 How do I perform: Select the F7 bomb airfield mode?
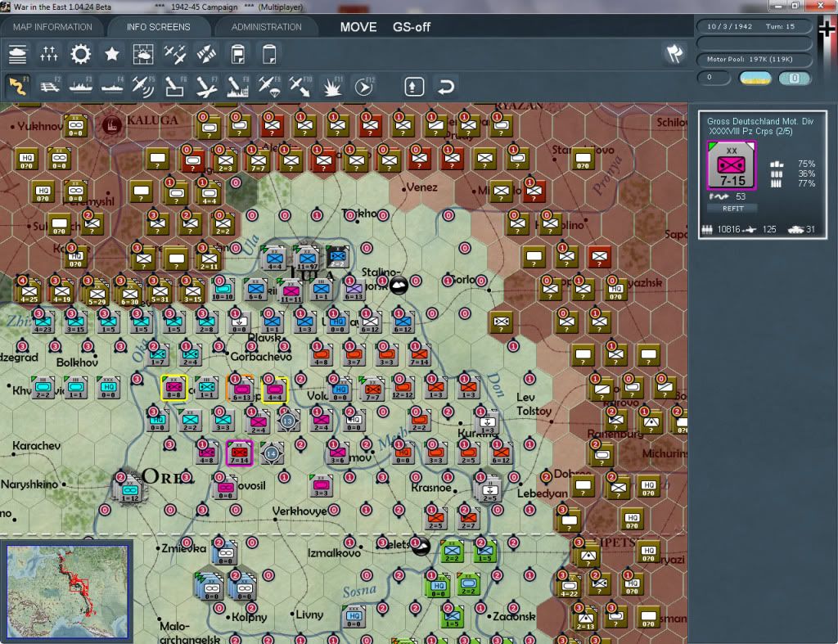206,86
